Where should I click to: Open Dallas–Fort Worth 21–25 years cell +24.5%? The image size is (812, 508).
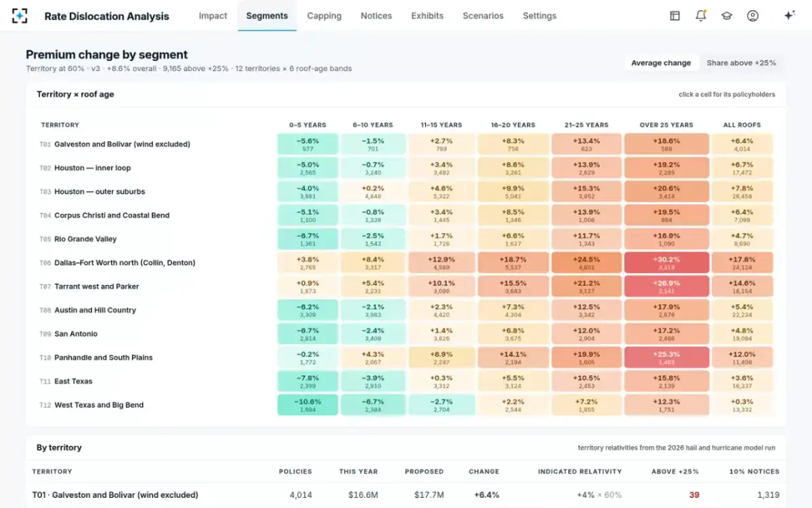coord(586,263)
